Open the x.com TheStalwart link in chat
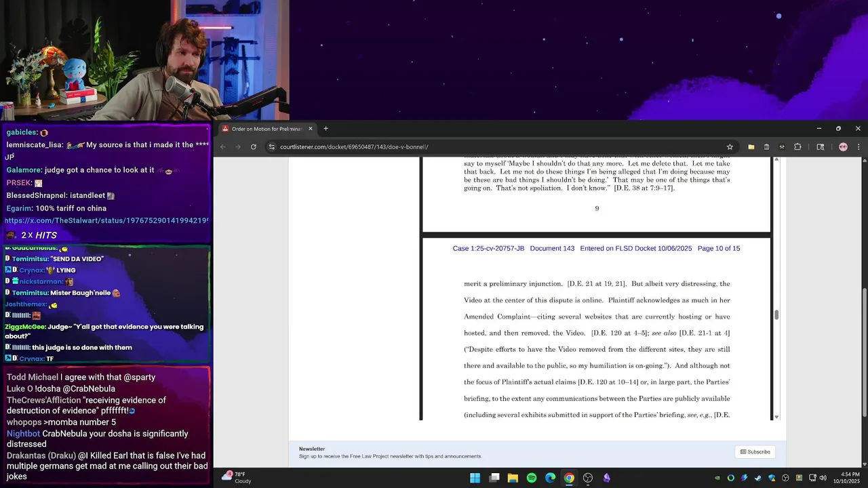 (106, 221)
